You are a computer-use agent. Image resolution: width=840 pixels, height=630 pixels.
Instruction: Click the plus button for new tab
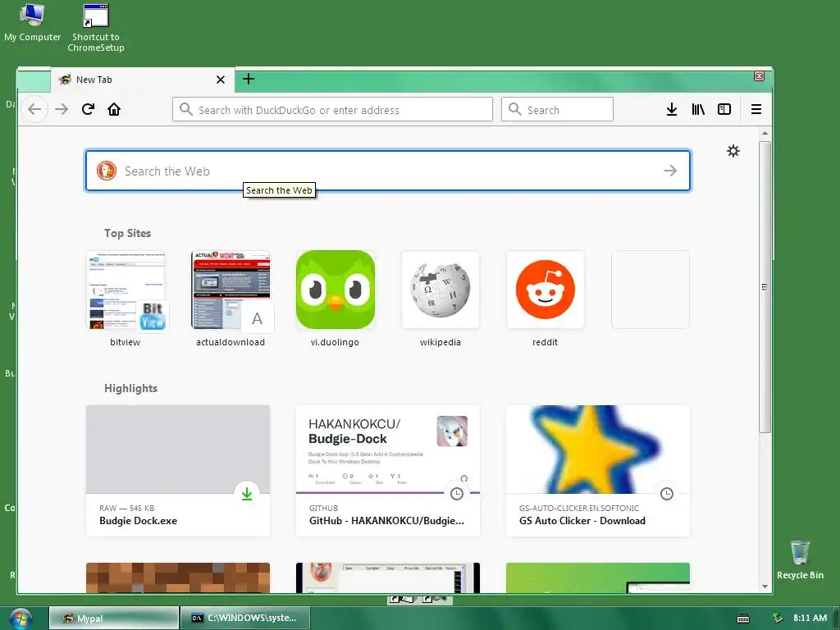249,80
